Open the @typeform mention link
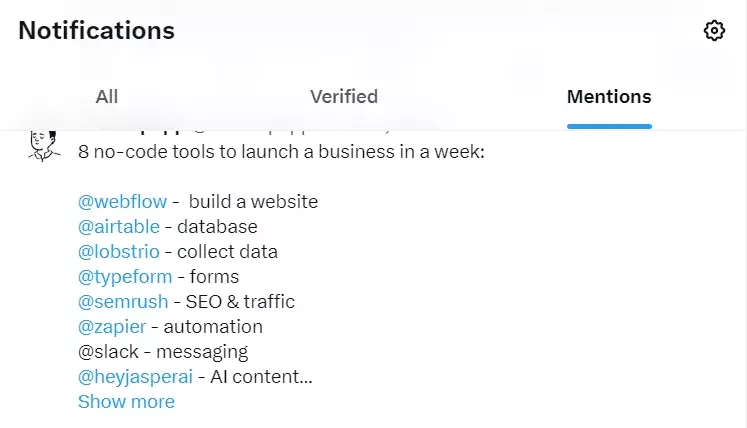 pyautogui.click(x=125, y=277)
